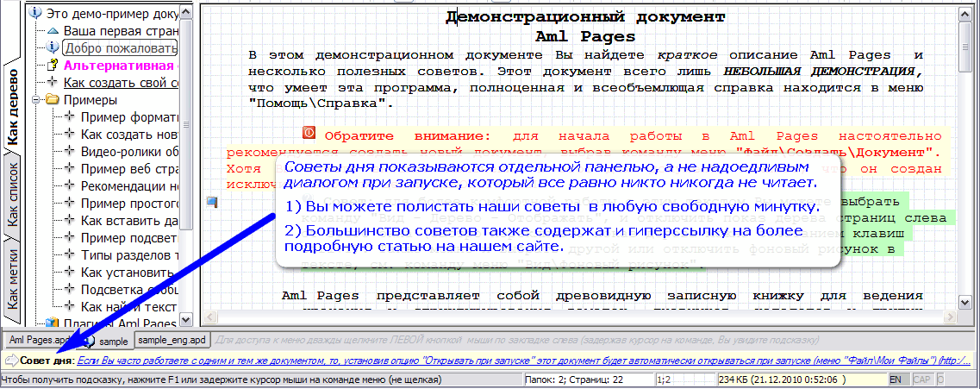Open the tip of the day hyperlink
The image size is (980, 389).
coord(525,361)
